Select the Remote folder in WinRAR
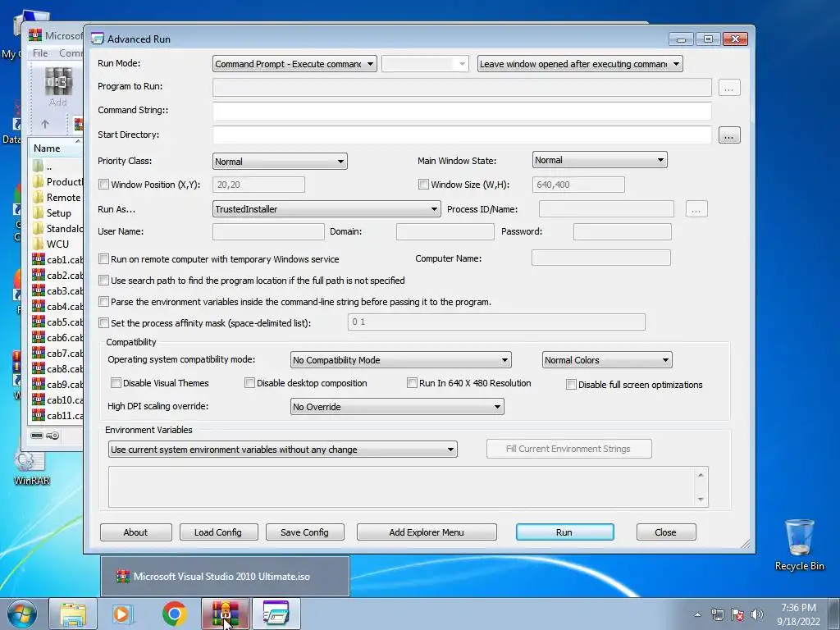 [x=57, y=198]
